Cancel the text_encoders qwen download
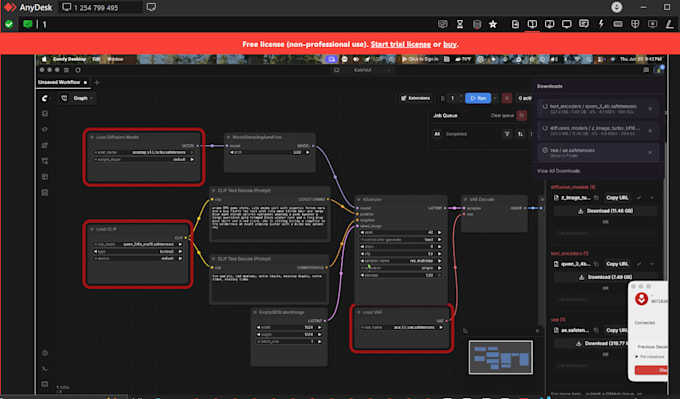This screenshot has width=680, height=399. click(x=650, y=109)
